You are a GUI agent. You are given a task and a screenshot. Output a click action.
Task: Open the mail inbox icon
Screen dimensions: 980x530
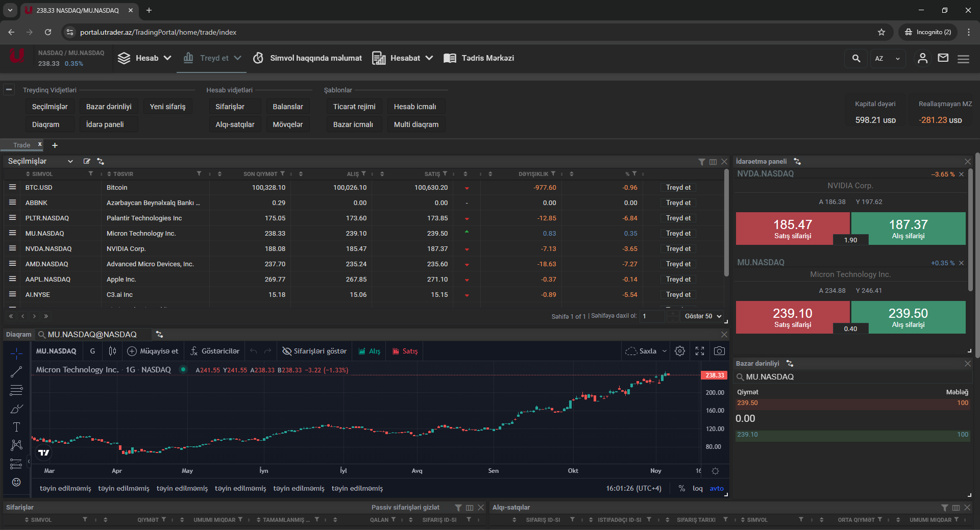943,58
